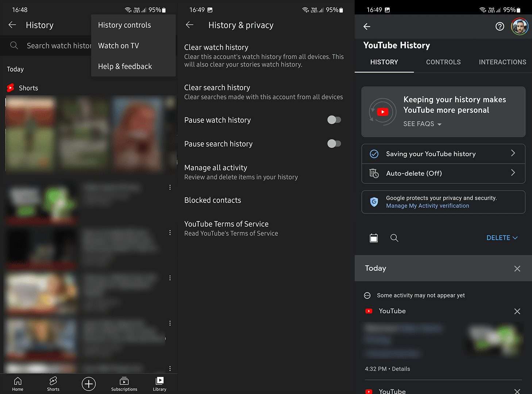Tap the plus button to create content
This screenshot has width=532, height=394.
tap(89, 384)
